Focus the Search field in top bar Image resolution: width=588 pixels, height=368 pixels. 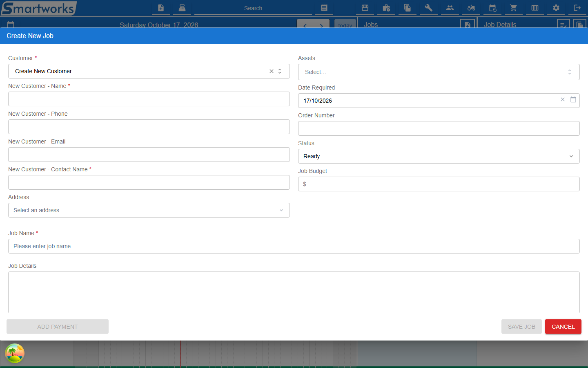point(253,8)
